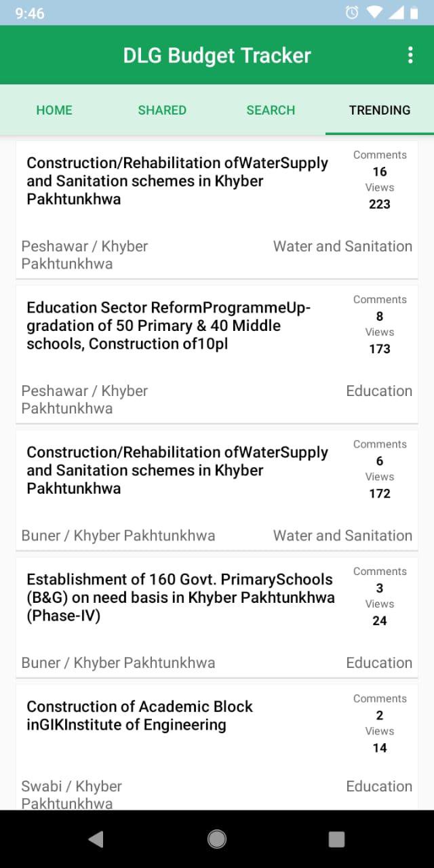Image resolution: width=434 pixels, height=868 pixels.
Task: Open the Peshawar Water Supply and Sanitation scheme
Action: coord(178,181)
